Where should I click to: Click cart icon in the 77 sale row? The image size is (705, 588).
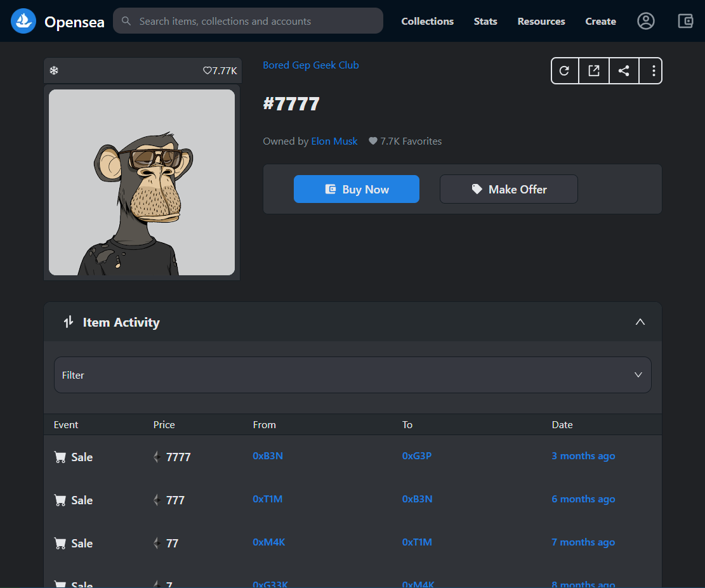60,543
